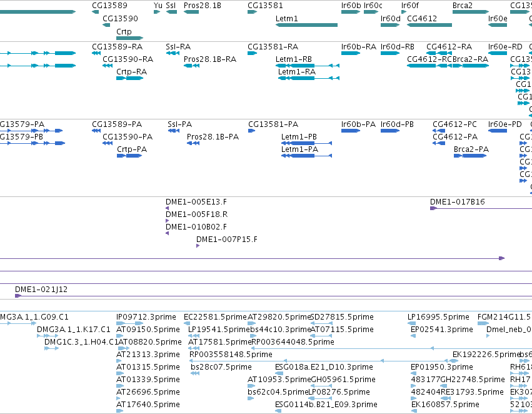Open the DME1-010B02.F clone label
Image resolution: width=532 pixels, height=414 pixels.
(x=196, y=227)
